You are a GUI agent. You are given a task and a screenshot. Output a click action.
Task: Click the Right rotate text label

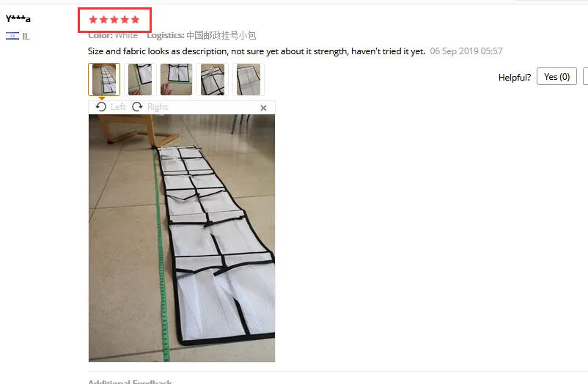(x=158, y=107)
